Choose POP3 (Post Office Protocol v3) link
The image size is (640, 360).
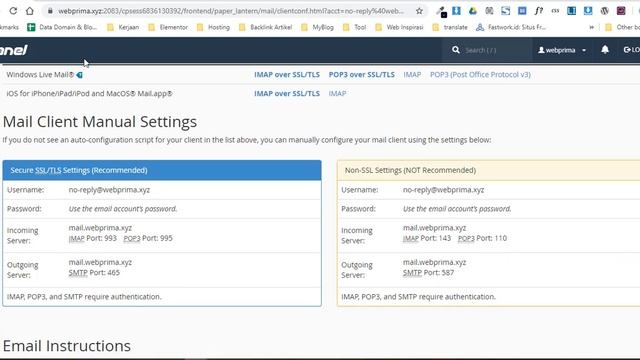pos(480,75)
